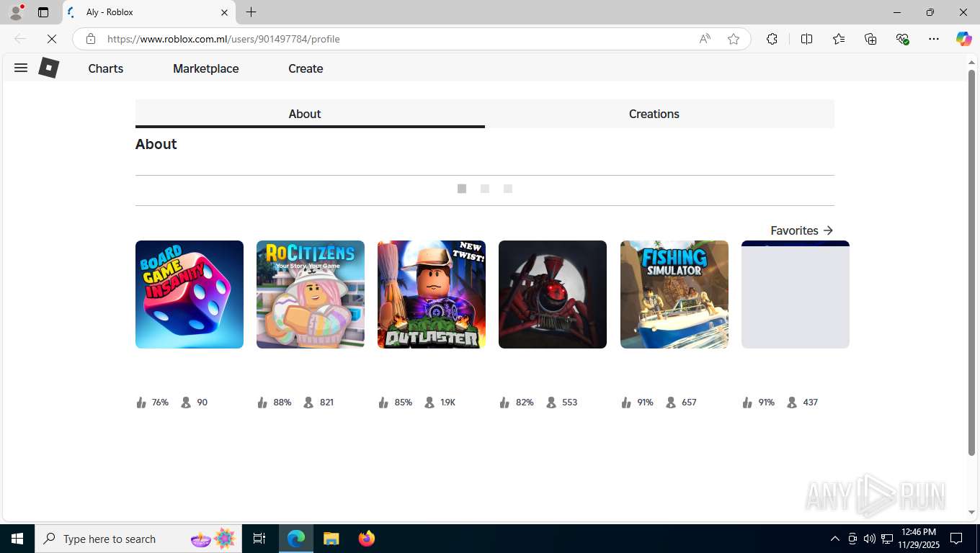Screen dimensions: 980x553
Task: Click the taskbar search box
Action: tap(139, 539)
